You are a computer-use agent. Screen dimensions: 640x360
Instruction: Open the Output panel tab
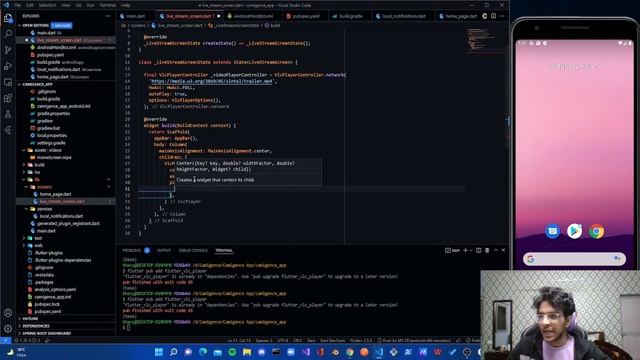(x=164, y=250)
